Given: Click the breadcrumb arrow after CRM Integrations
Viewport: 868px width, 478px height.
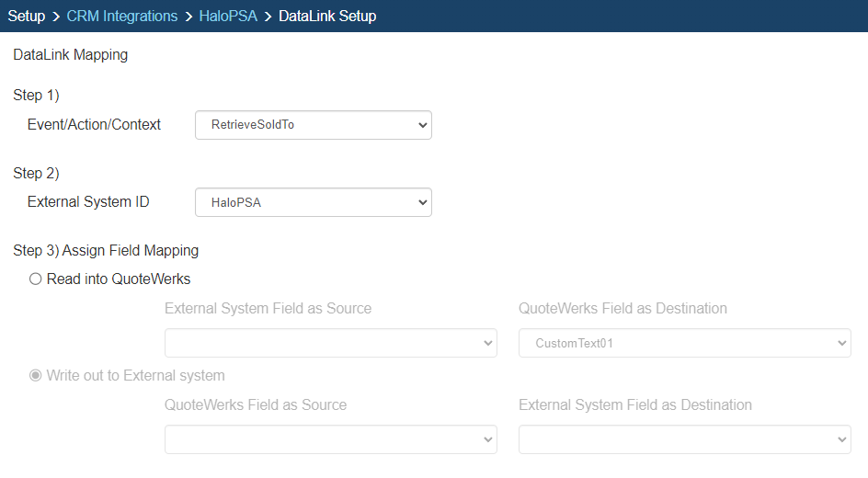Looking at the screenshot, I should (188, 16).
